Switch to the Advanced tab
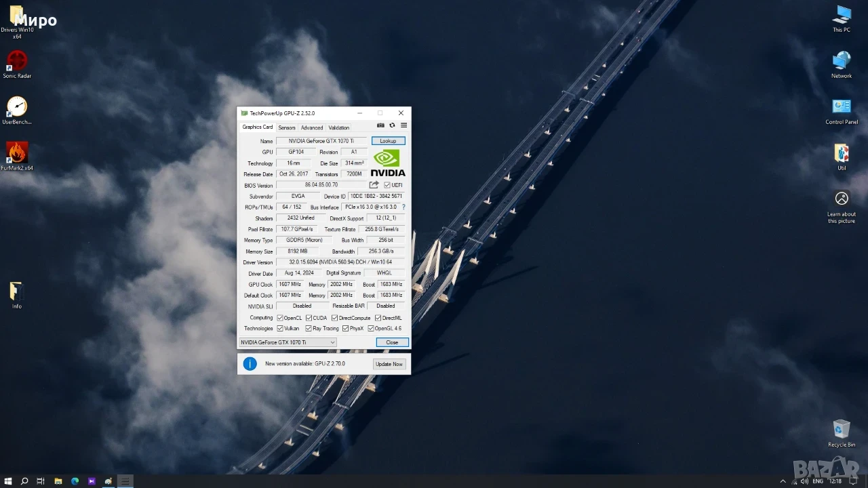The image size is (868, 488). point(312,127)
